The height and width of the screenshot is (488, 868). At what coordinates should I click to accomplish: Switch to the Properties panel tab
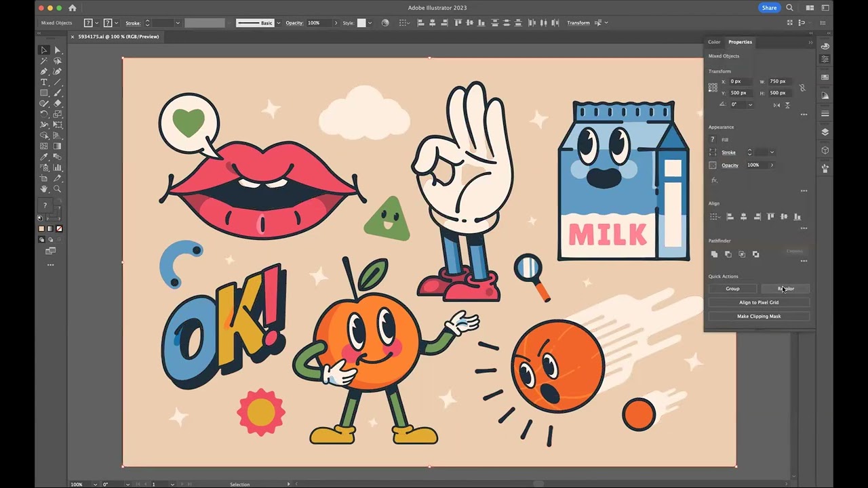(740, 42)
